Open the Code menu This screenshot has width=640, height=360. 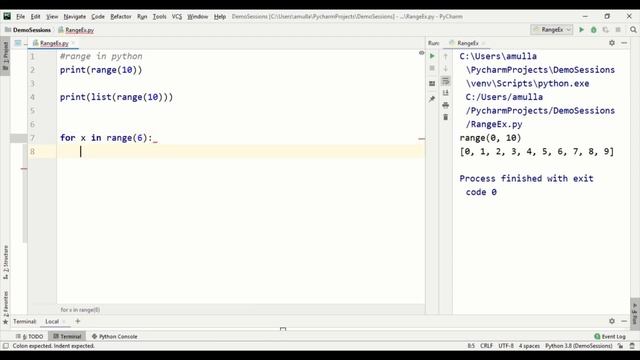point(98,17)
